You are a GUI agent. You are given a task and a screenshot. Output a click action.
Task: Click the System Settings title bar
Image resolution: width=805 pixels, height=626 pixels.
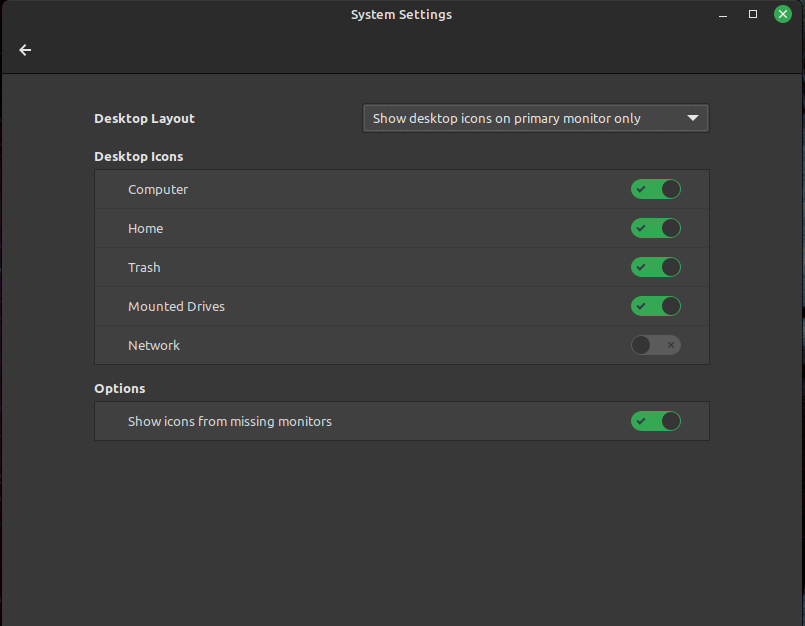coord(401,14)
